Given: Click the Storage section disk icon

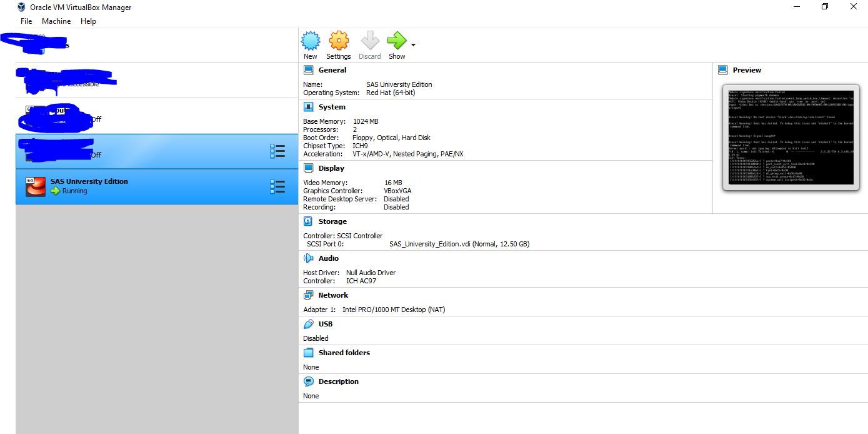Looking at the screenshot, I should click(308, 221).
